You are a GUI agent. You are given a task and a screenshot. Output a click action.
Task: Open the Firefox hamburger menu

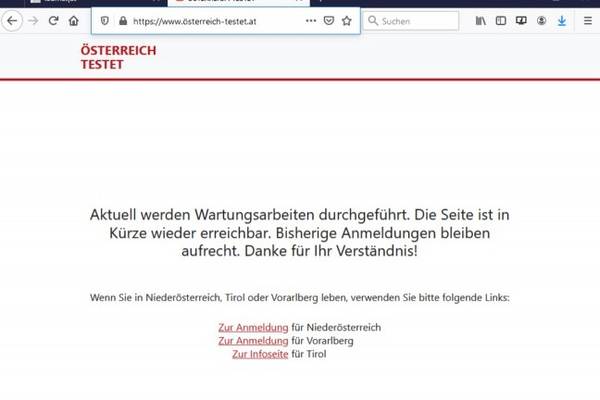coord(587,20)
